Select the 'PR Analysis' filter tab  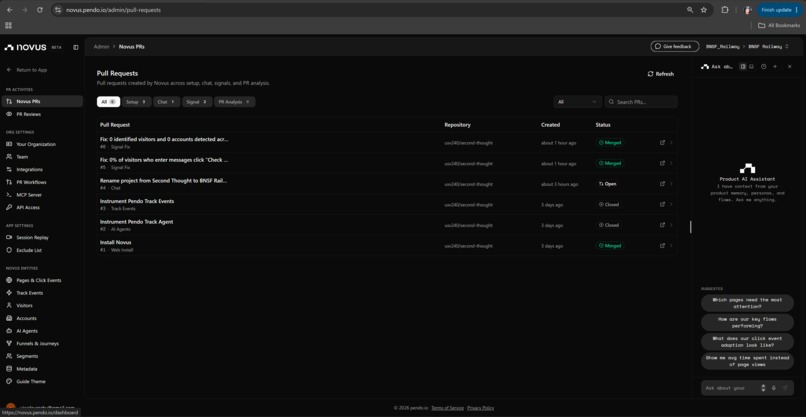pyautogui.click(x=234, y=102)
